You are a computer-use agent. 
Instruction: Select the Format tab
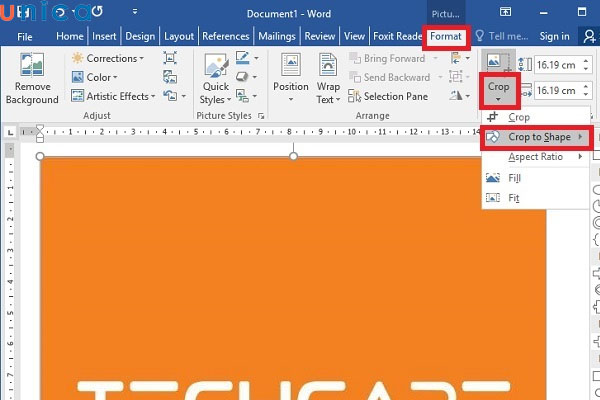pyautogui.click(x=446, y=37)
